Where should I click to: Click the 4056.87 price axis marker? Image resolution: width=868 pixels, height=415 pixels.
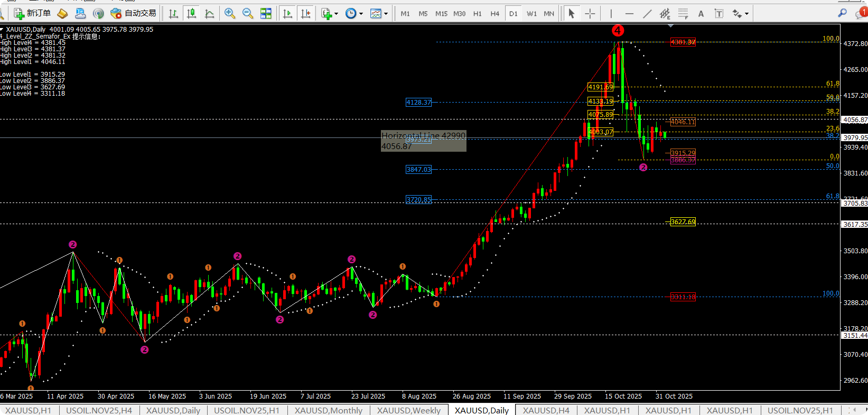[855, 120]
